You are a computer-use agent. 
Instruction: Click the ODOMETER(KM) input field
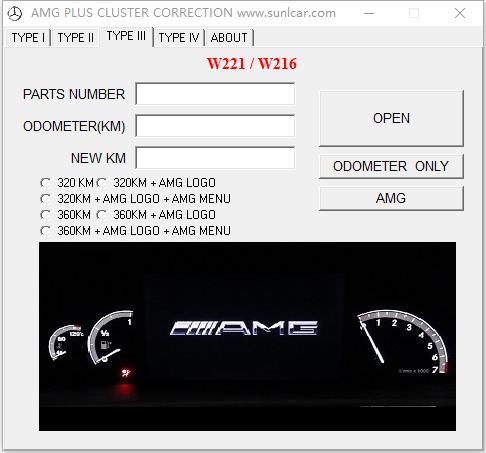pos(215,126)
